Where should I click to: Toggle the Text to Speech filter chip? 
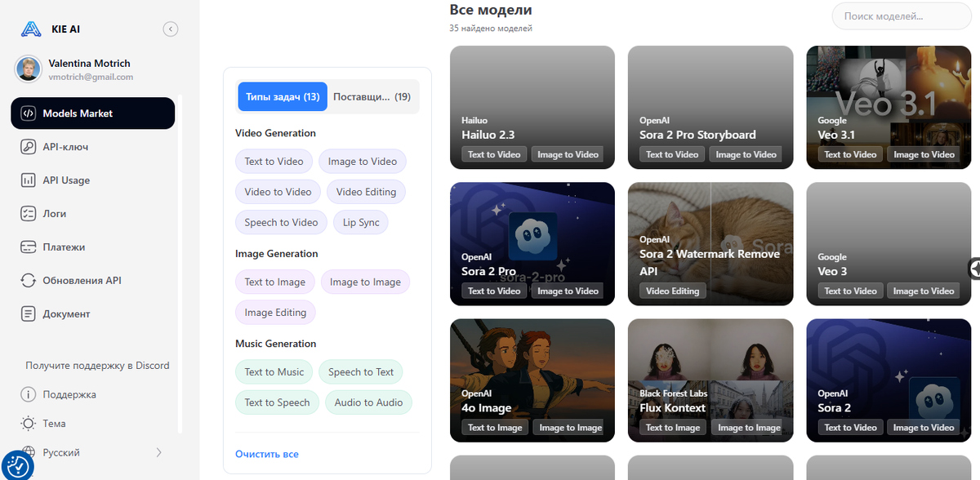[278, 402]
